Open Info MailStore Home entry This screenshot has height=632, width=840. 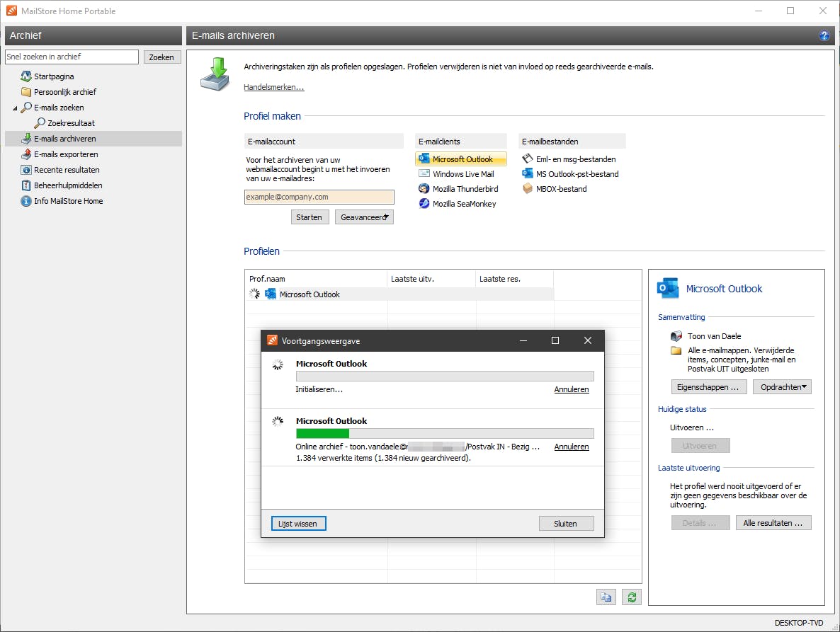[x=69, y=201]
